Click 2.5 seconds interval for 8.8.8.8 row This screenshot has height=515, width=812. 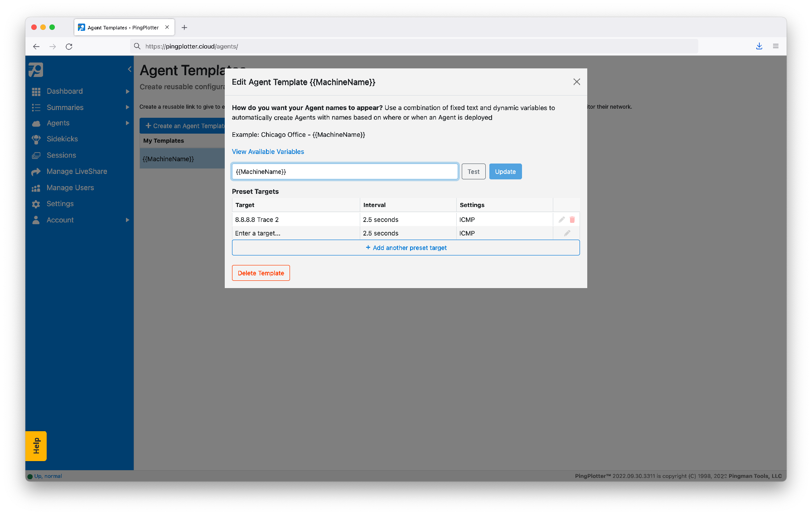coord(408,220)
